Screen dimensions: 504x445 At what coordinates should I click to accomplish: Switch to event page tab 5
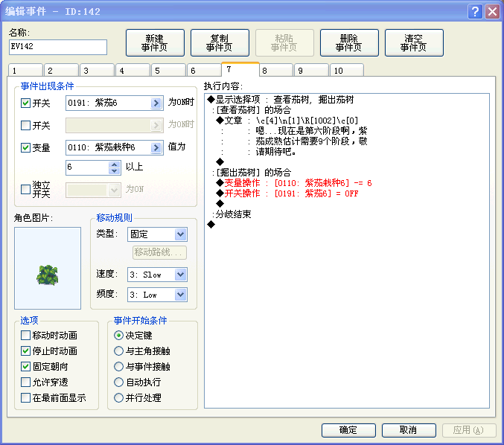coord(168,71)
